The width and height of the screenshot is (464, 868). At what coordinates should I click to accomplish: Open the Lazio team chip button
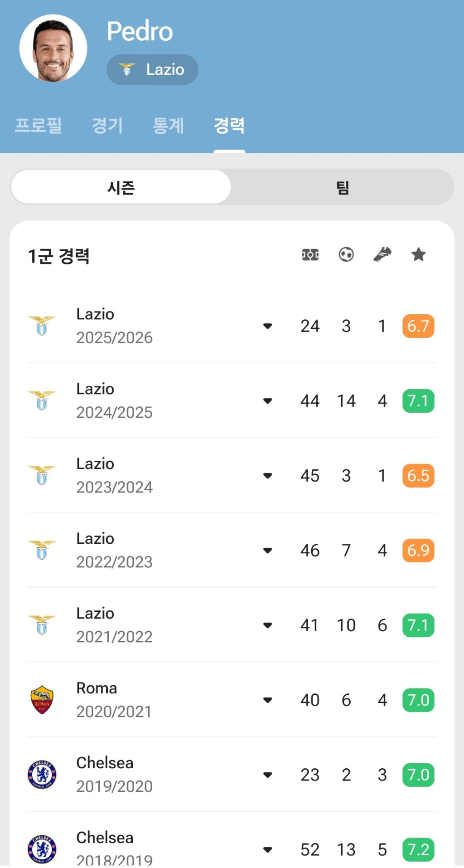click(x=152, y=70)
